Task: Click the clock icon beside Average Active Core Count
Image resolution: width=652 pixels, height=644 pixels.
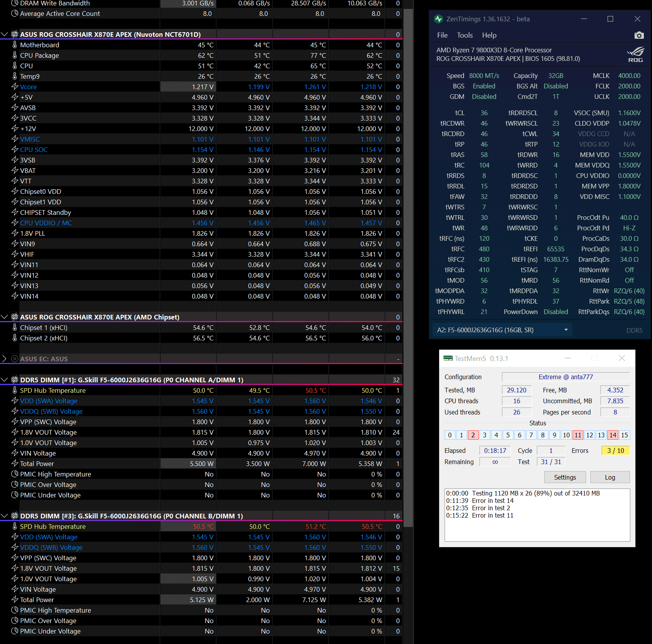Action: 15,14
